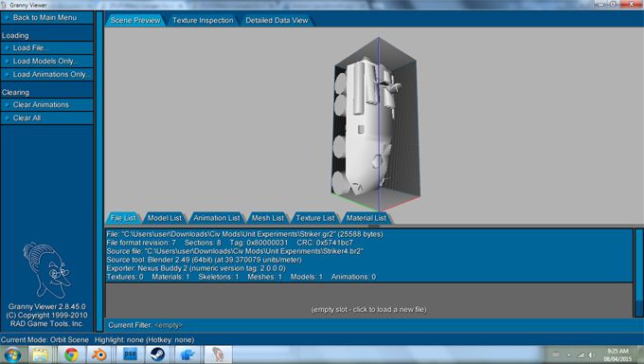Image resolution: width=644 pixels, height=364 pixels.
Task: Click the Windows Start orb
Action: (12, 355)
